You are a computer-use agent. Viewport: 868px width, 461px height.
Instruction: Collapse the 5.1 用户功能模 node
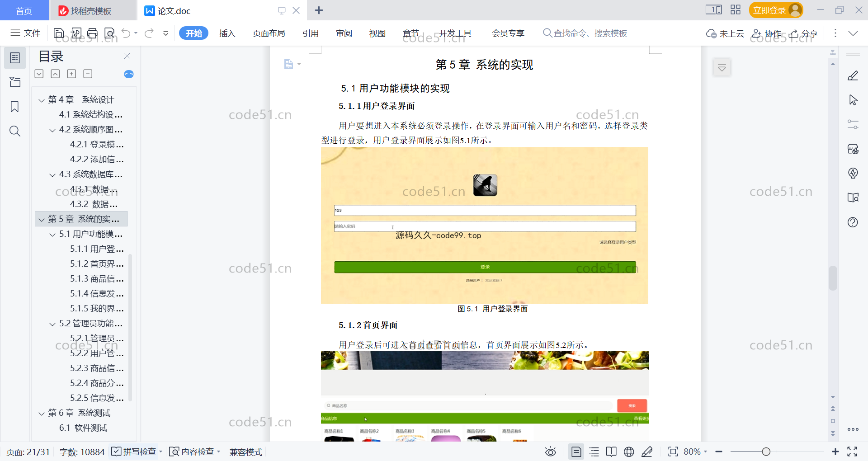tap(52, 234)
